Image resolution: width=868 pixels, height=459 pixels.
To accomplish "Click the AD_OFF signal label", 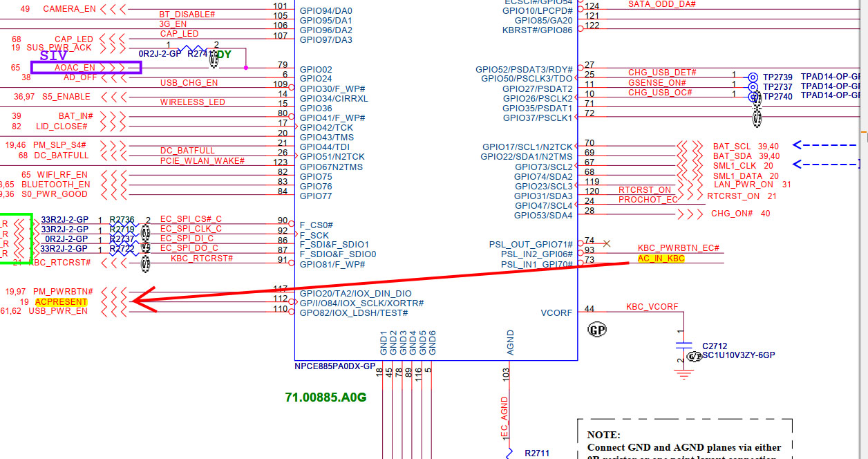I will click(x=79, y=77).
